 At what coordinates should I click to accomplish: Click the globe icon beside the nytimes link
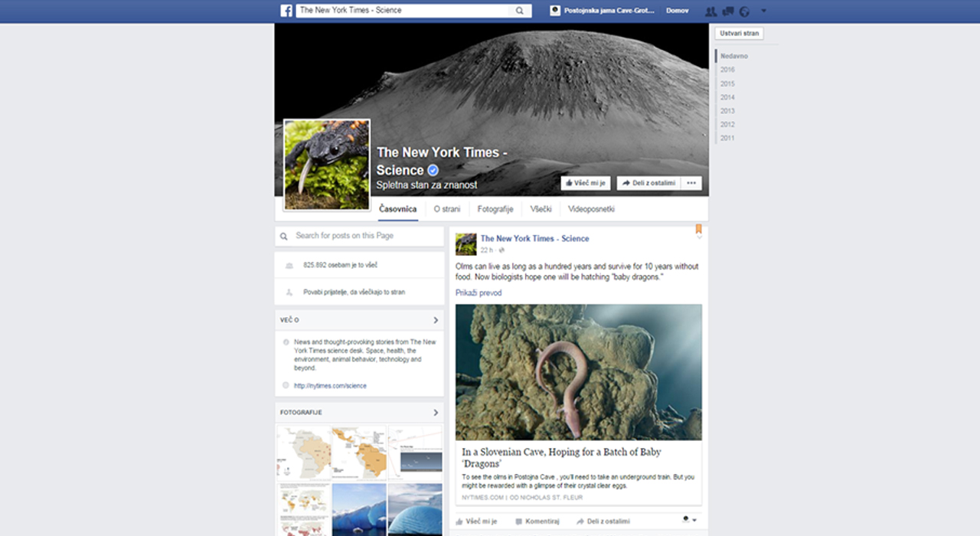tap(286, 386)
